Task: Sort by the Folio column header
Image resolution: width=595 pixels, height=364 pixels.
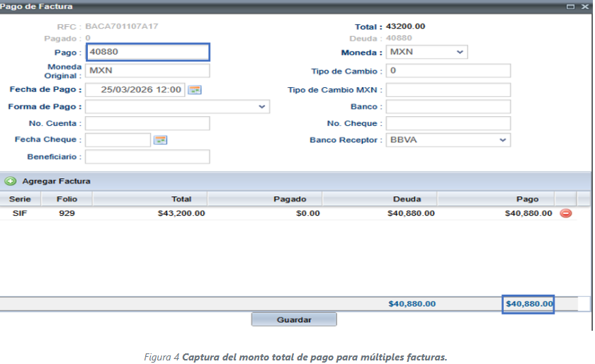Action: [67, 200]
